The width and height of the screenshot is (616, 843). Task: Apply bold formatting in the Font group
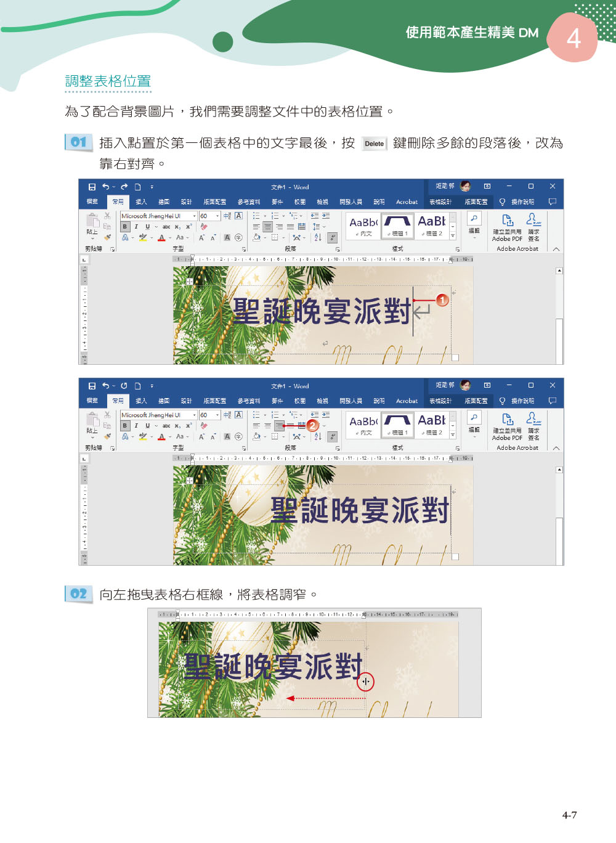[x=125, y=226]
